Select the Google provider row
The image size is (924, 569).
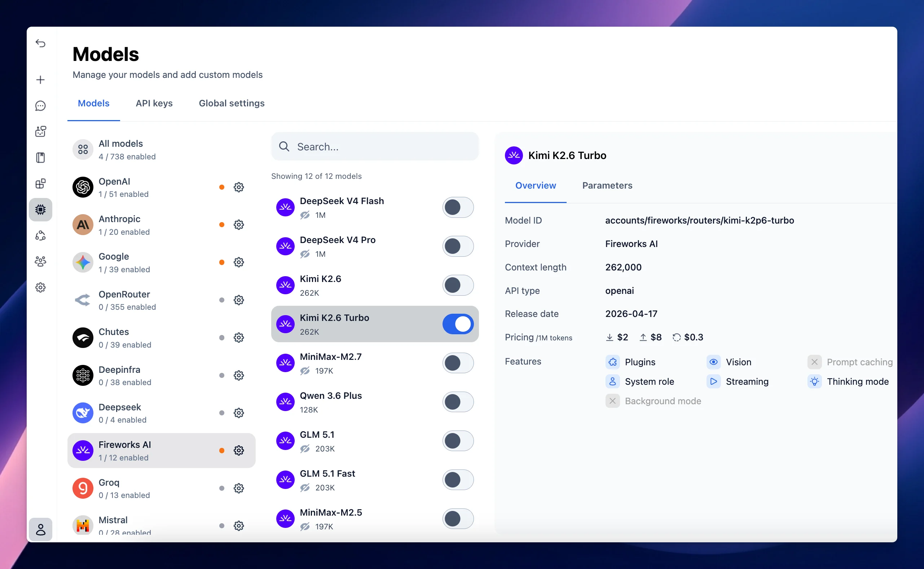coord(161,262)
